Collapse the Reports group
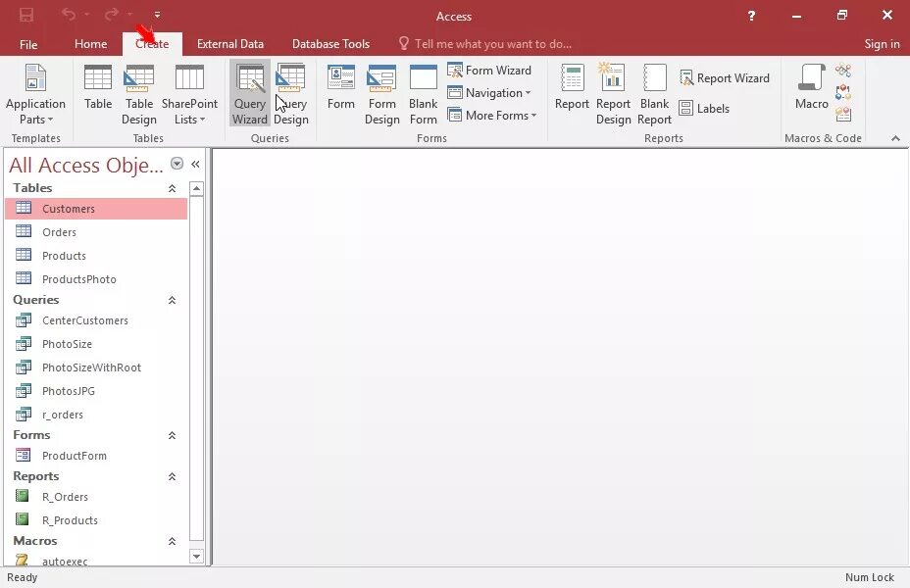The image size is (910, 588). click(x=172, y=476)
